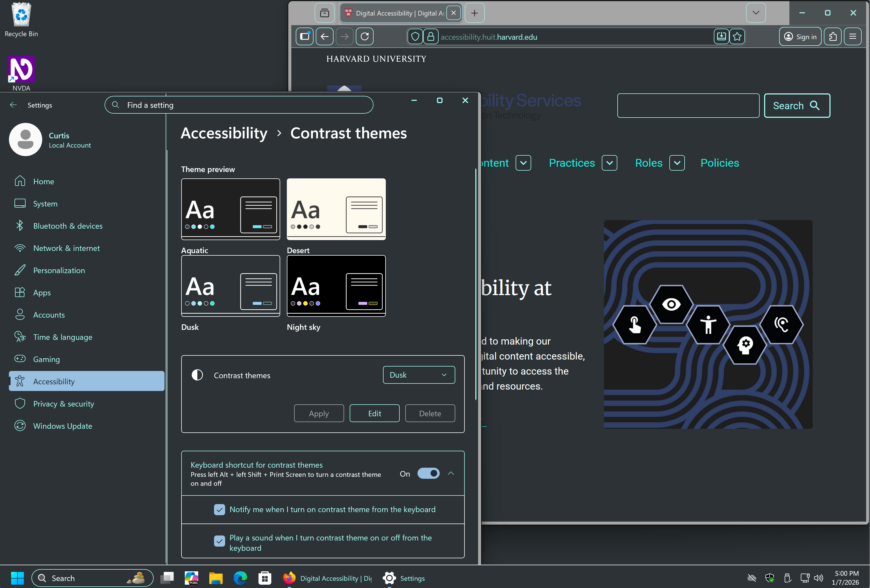Screen dimensions: 870x588
Task: Open a new Firefox tab
Action: pyautogui.click(x=474, y=13)
